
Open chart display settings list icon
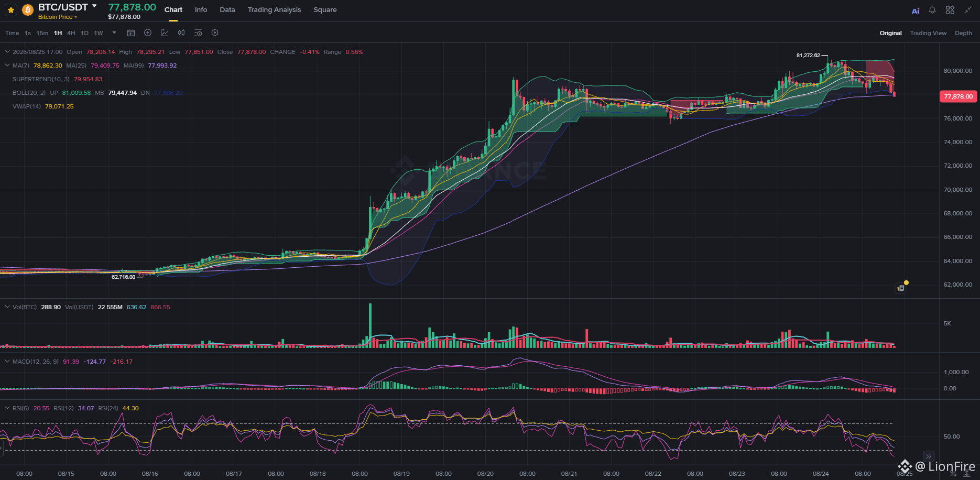click(x=198, y=33)
